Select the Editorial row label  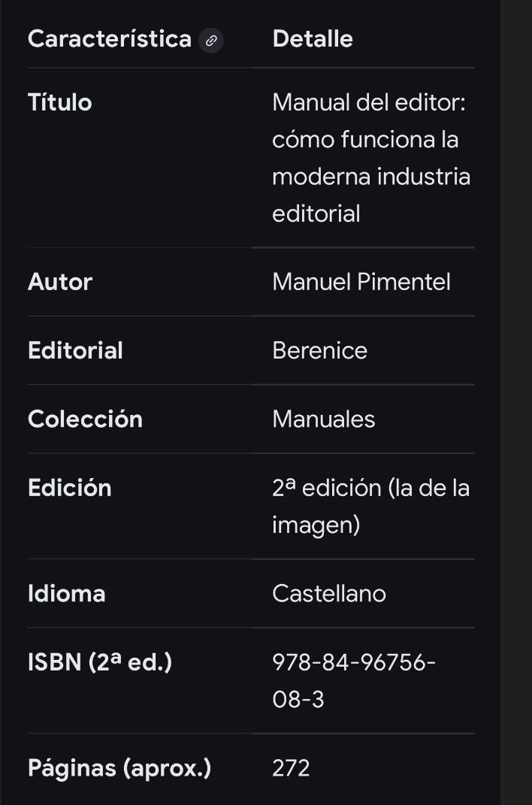click(75, 350)
